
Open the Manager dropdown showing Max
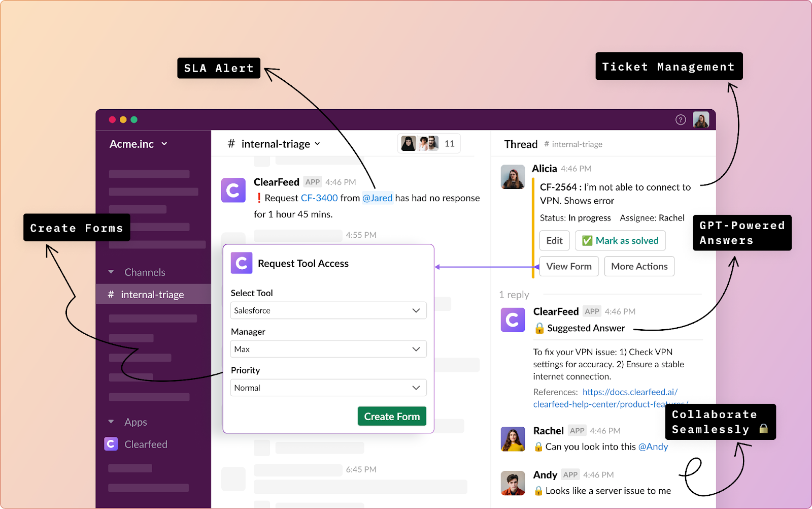328,349
